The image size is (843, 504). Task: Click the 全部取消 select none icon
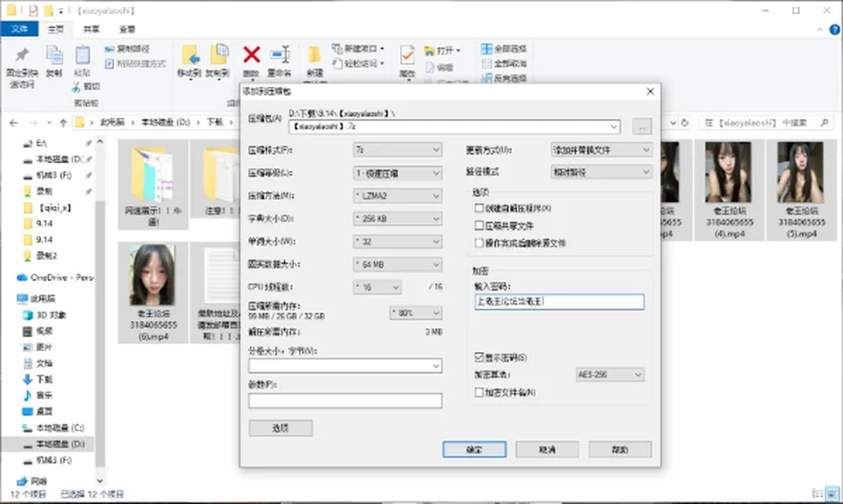tap(486, 63)
